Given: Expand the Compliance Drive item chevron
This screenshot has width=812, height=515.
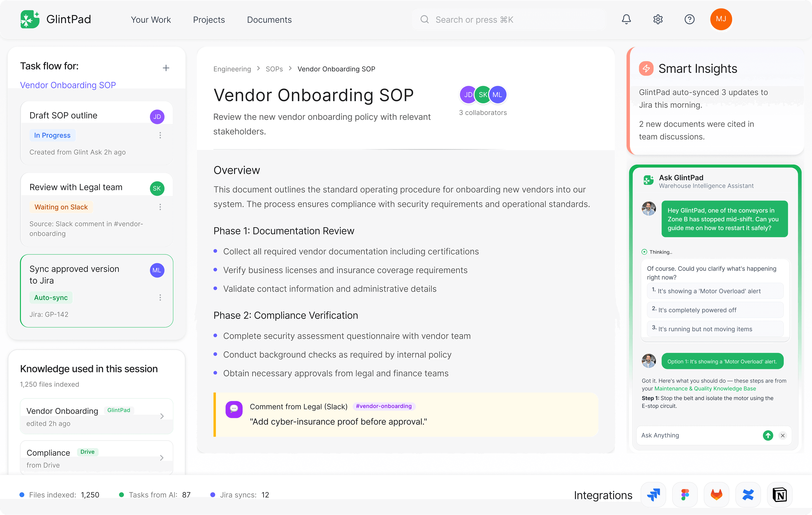Looking at the screenshot, I should (162, 458).
